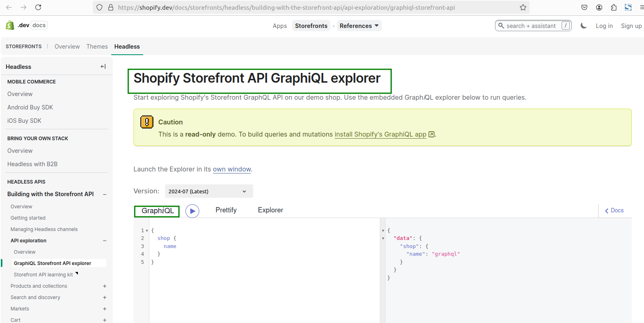The width and height of the screenshot is (644, 323).
Task: Open browser extensions puzzle icon
Action: (614, 7)
